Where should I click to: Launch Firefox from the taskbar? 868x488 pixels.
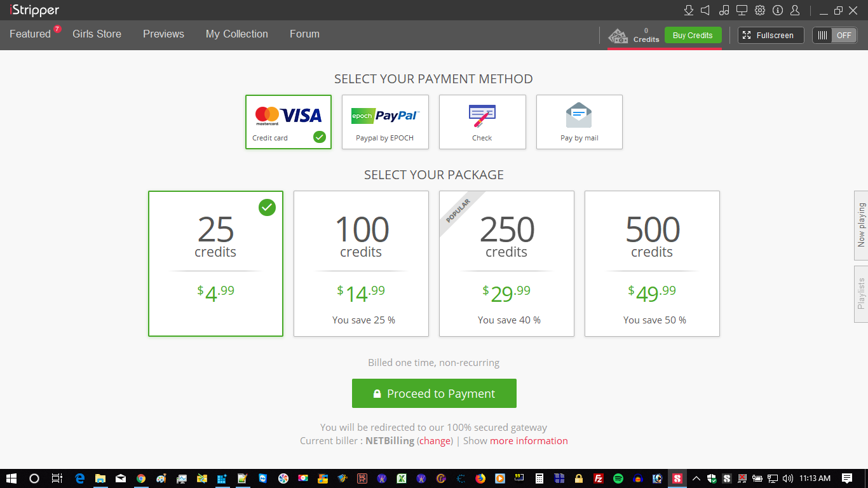(480, 478)
